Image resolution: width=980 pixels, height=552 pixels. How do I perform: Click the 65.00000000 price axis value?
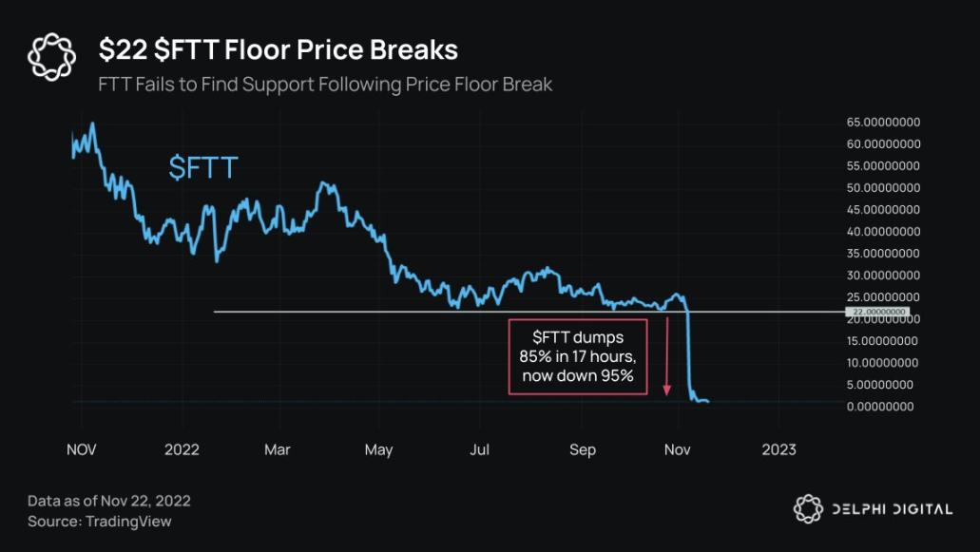[x=883, y=123]
